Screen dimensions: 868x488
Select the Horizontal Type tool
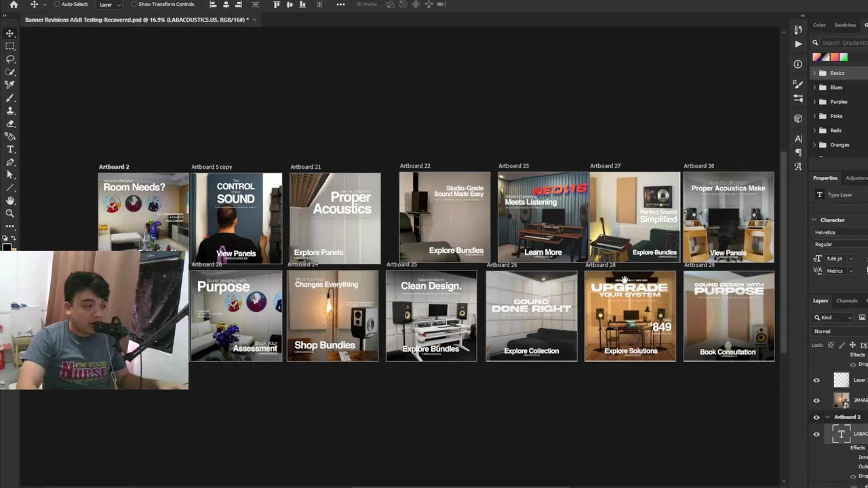(10, 149)
